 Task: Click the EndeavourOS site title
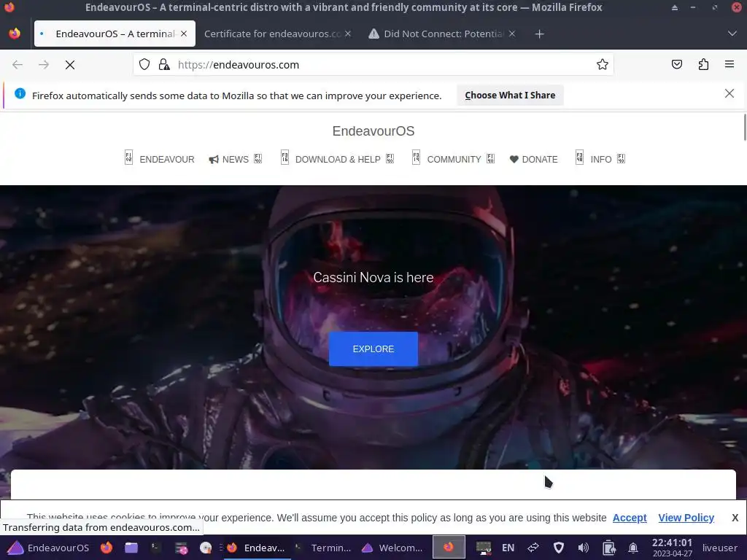(x=373, y=131)
